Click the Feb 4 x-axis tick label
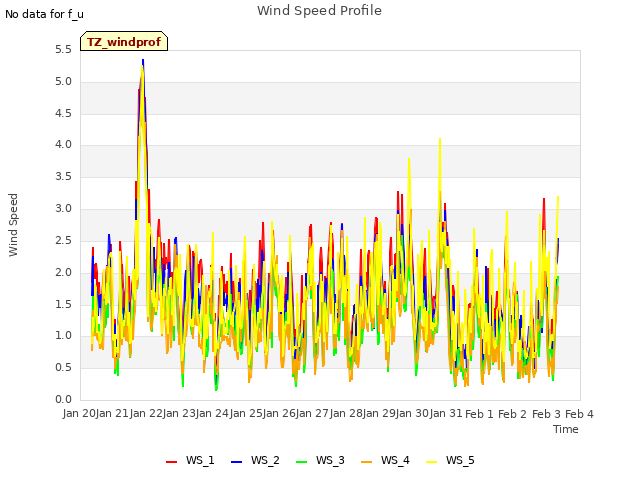640x480 pixels. [x=579, y=414]
